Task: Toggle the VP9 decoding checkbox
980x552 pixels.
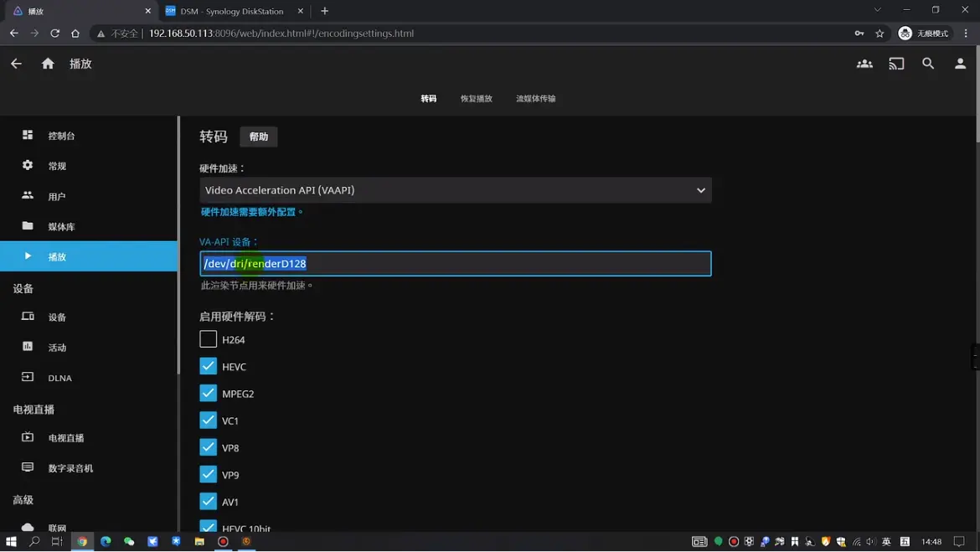Action: [209, 474]
